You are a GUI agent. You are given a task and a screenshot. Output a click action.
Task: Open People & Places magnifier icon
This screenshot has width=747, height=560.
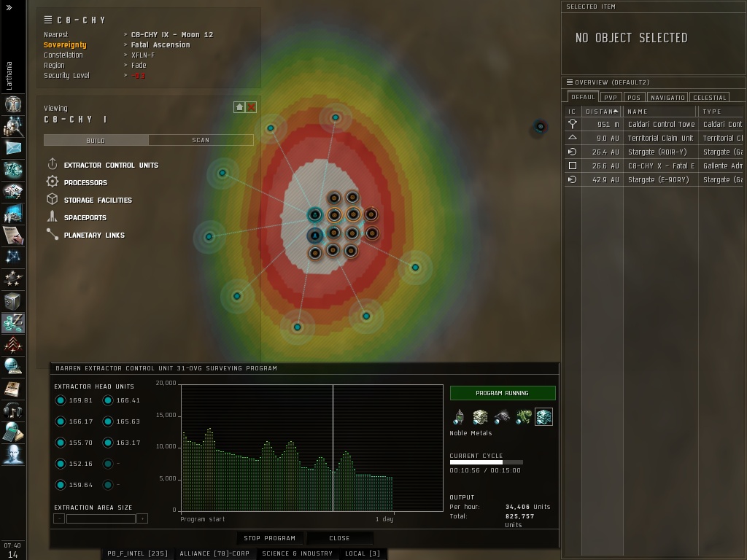pos(13,126)
